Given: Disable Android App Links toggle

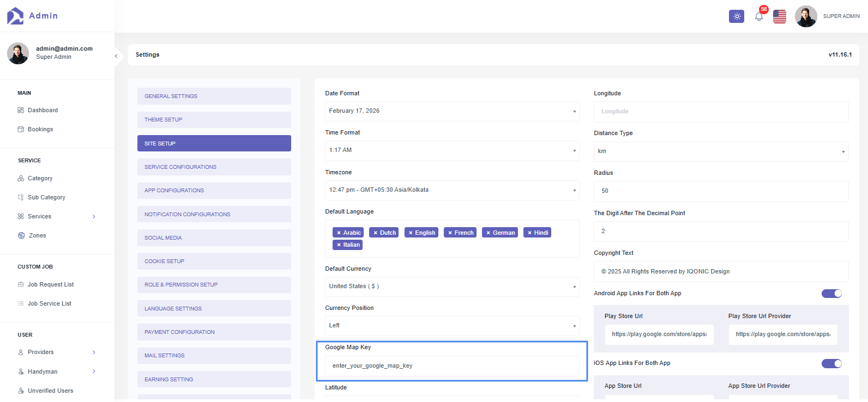Looking at the screenshot, I should (x=831, y=294).
